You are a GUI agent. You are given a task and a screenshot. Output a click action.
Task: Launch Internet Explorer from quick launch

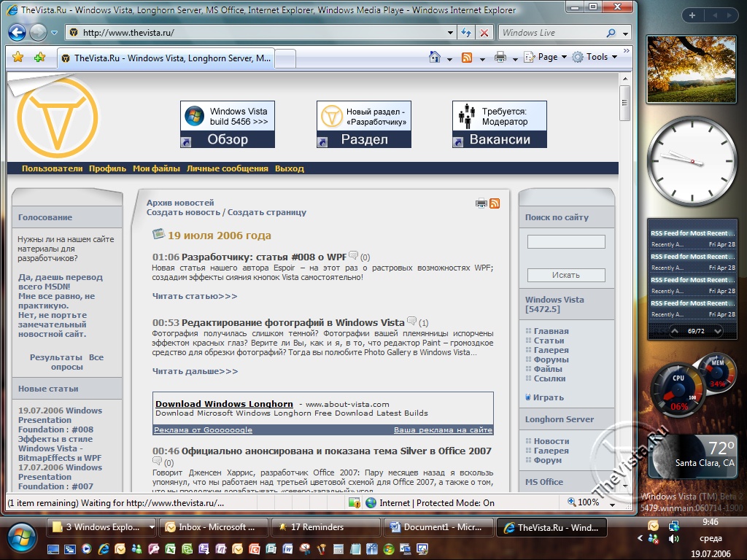(104, 549)
